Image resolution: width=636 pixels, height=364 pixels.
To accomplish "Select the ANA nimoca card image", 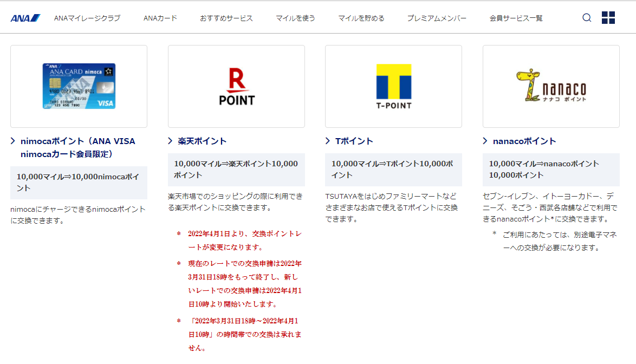I will [x=79, y=86].
